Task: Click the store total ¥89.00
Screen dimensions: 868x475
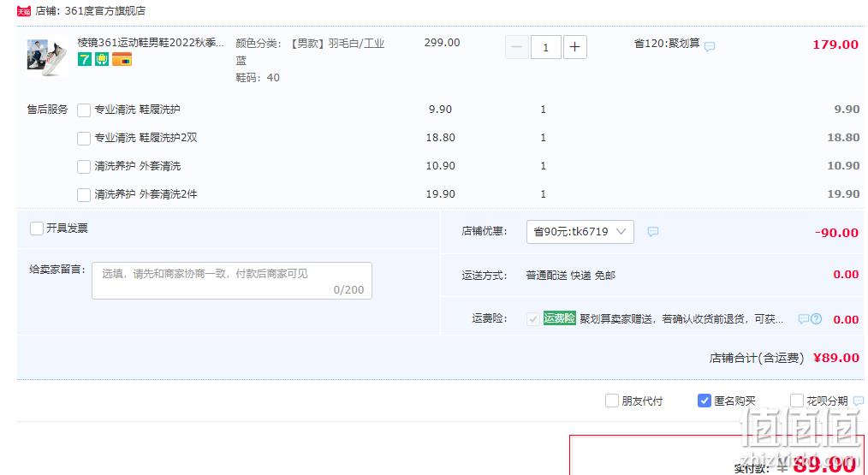Action: [x=835, y=359]
